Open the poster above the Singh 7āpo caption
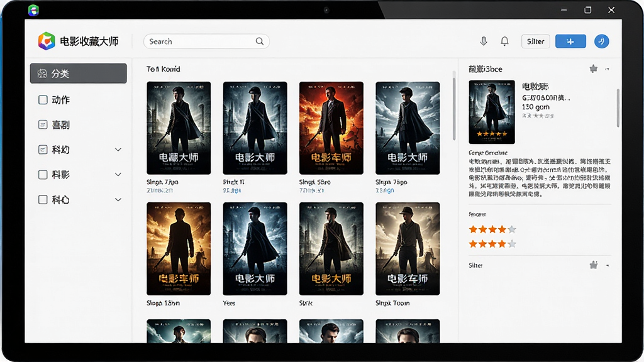 pyautogui.click(x=408, y=128)
